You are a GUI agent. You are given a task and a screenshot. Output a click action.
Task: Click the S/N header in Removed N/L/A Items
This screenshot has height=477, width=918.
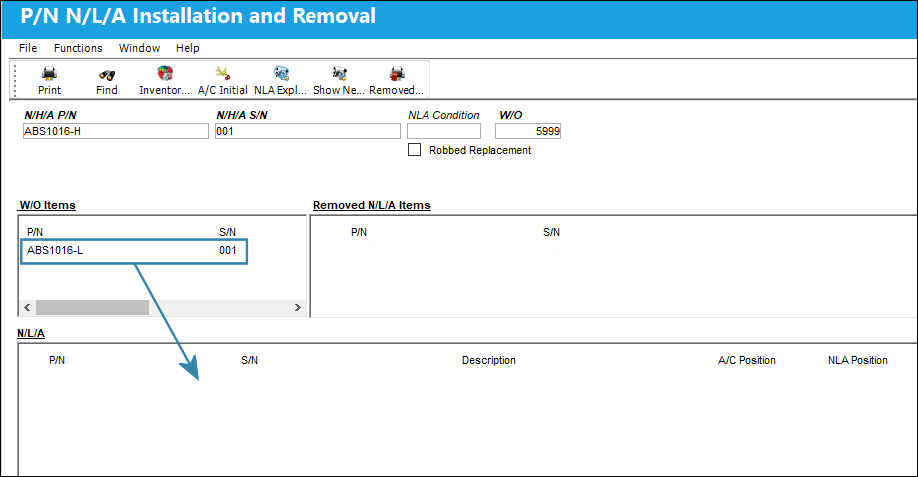click(x=551, y=232)
